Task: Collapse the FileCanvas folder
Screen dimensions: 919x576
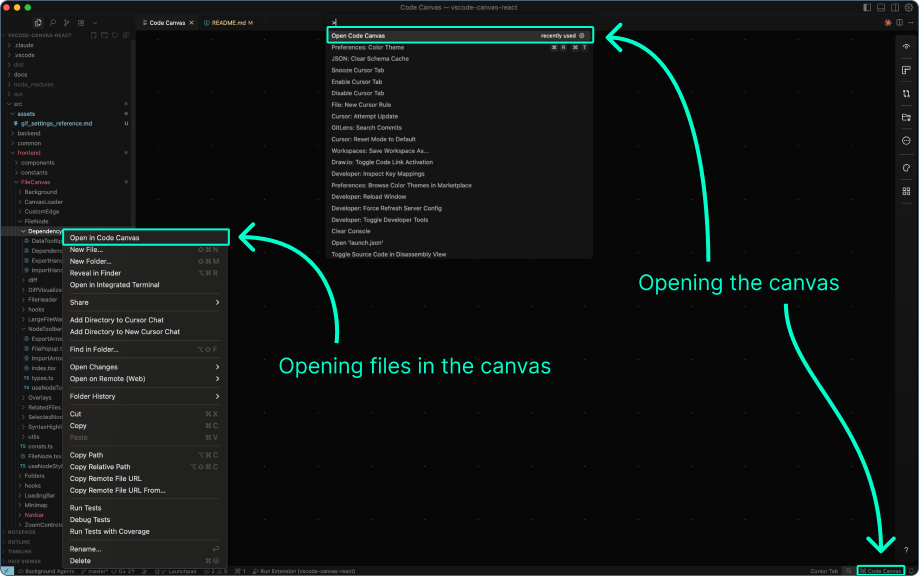Action: (x=66, y=182)
